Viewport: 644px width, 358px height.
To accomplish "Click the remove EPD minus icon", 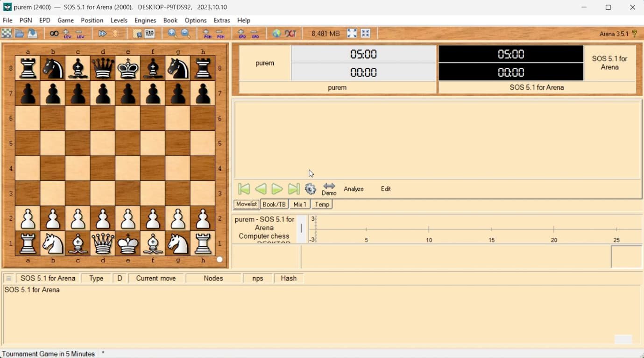I will click(x=255, y=33).
